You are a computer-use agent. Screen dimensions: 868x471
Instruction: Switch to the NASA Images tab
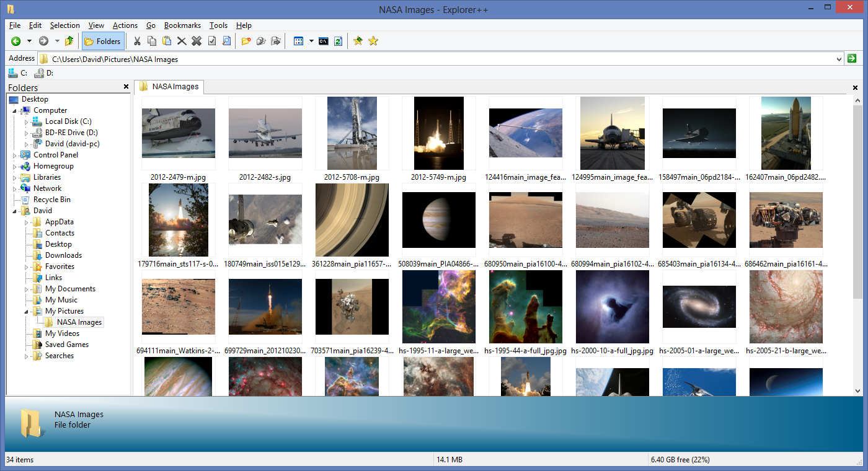coord(170,87)
